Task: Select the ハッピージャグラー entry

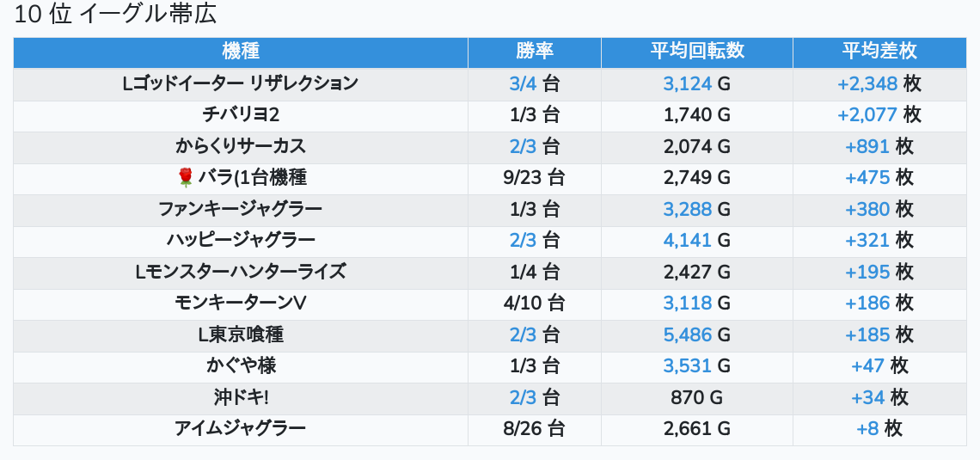Action: (241, 240)
